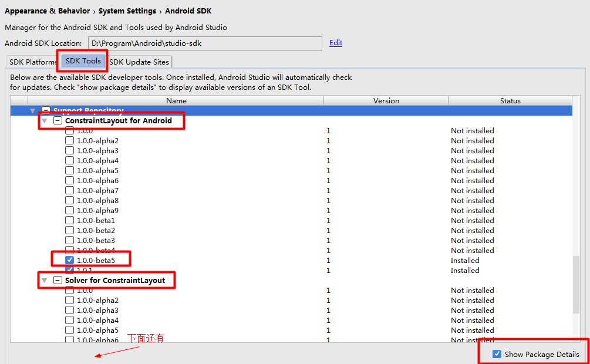The width and height of the screenshot is (590, 364).
Task: Check Solver 1.0.0-alpha2 checkbox
Action: point(70,301)
